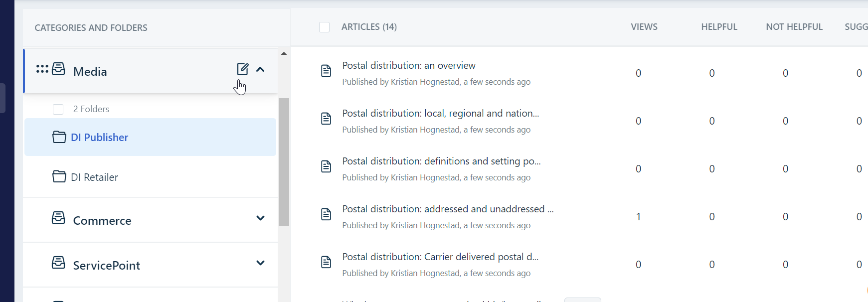Click the '2 Folders' label
The image size is (868, 302).
click(91, 109)
